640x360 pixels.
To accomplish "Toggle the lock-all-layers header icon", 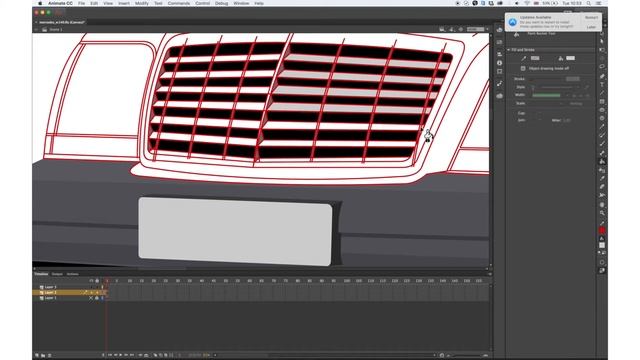I will [x=97, y=281].
